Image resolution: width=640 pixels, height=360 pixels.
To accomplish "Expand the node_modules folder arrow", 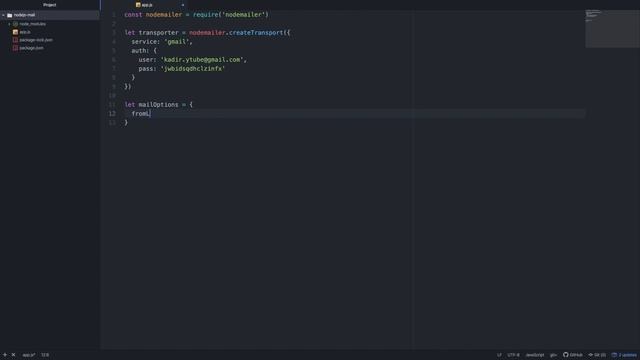I will click(9, 24).
